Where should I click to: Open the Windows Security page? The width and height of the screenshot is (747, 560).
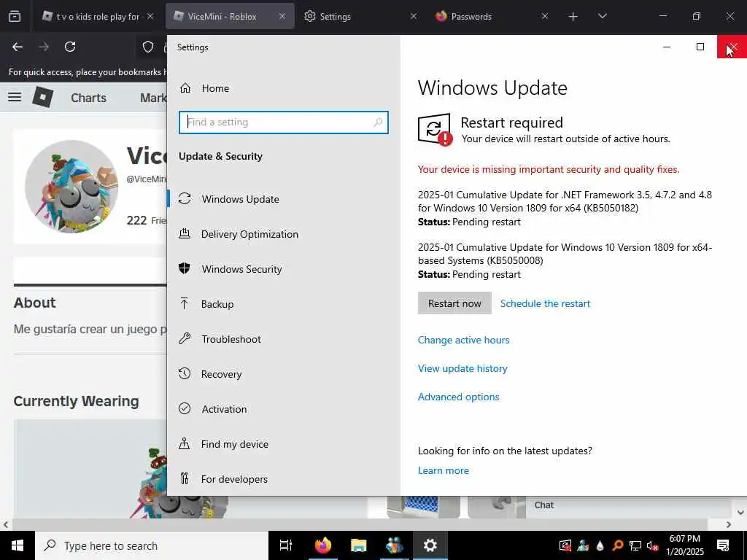pos(241,269)
